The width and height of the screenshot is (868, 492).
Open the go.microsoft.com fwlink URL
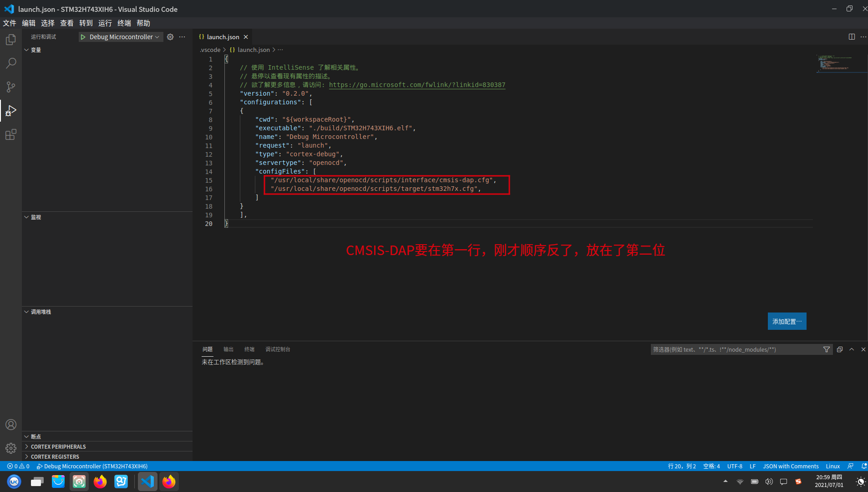tap(417, 85)
